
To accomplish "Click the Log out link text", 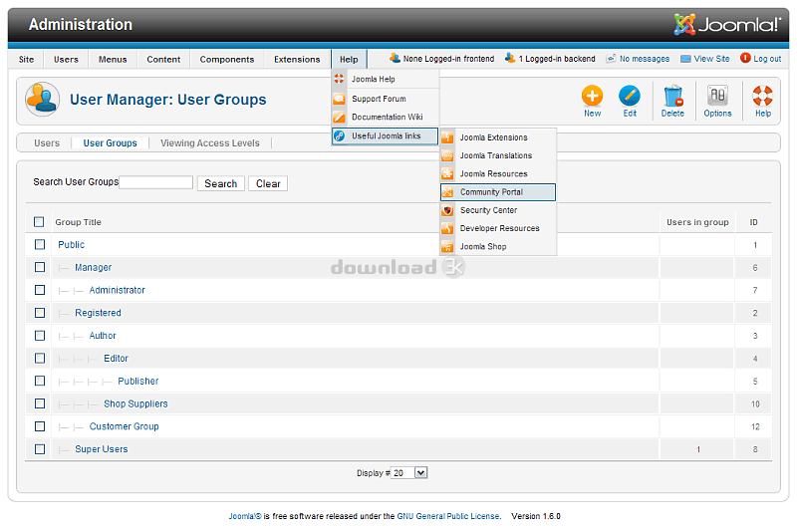I will (767, 59).
